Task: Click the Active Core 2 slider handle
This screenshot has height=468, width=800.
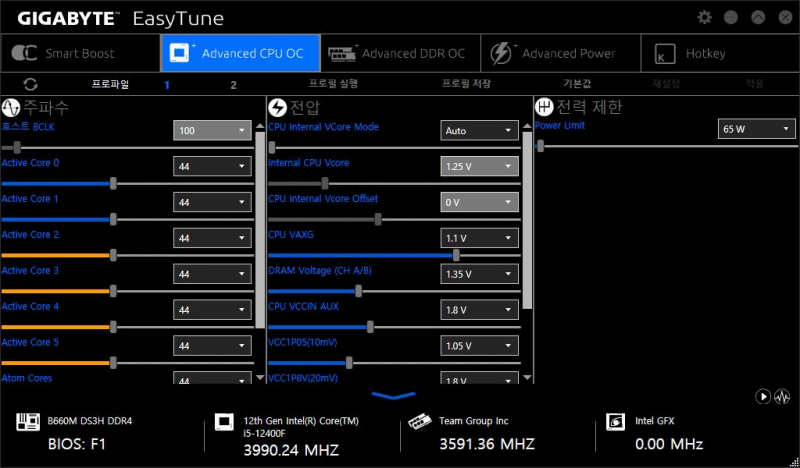Action: pos(113,255)
